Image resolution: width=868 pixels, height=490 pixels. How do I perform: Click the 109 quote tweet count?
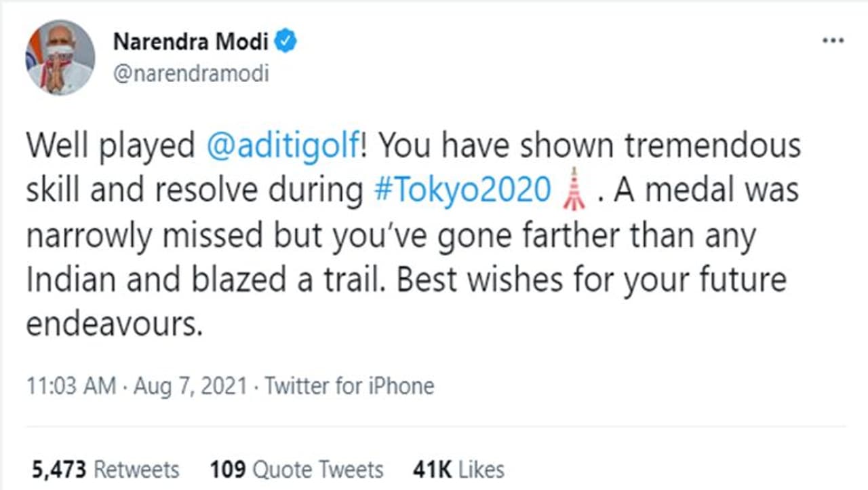[x=227, y=469]
